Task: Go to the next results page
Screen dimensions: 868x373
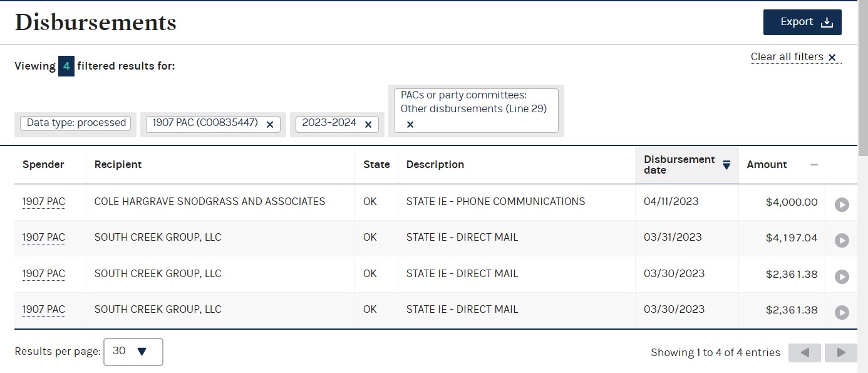Action: click(x=841, y=353)
